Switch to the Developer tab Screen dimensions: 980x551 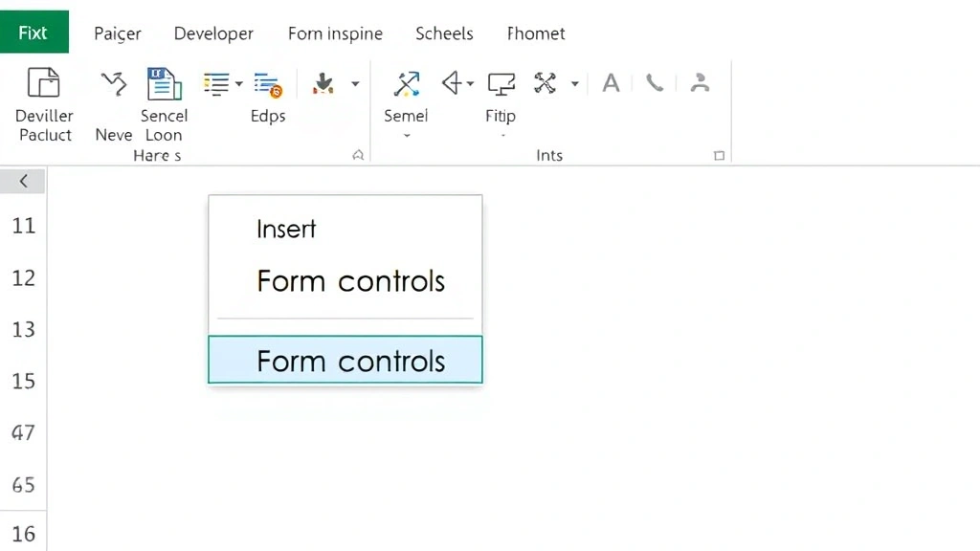click(x=213, y=33)
